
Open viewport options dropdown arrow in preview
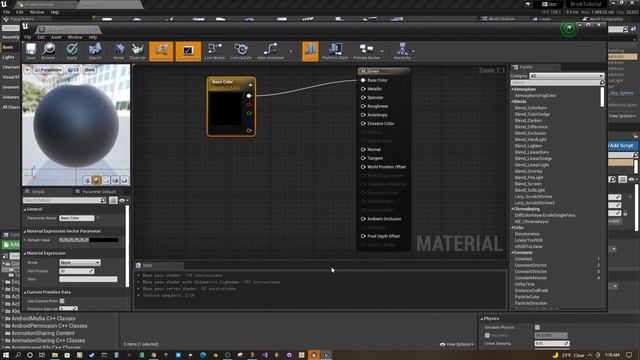tap(27, 70)
